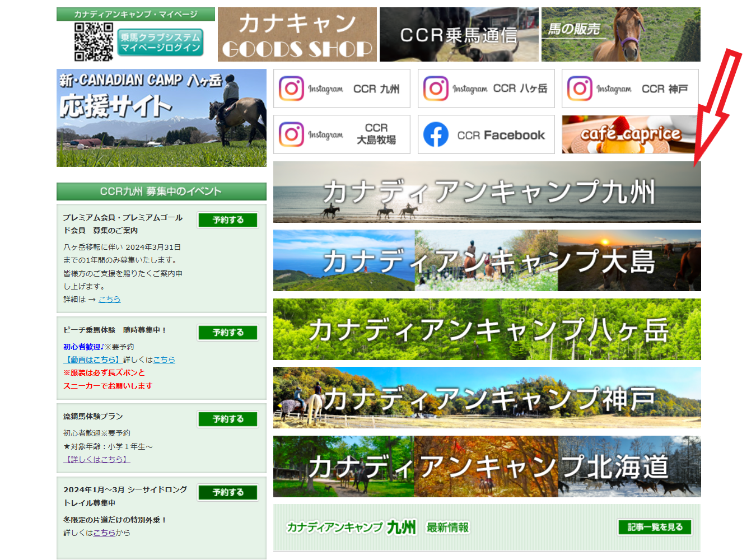The height and width of the screenshot is (560, 756).
Task: Open 【動画はこちら】 link
Action: 93,360
